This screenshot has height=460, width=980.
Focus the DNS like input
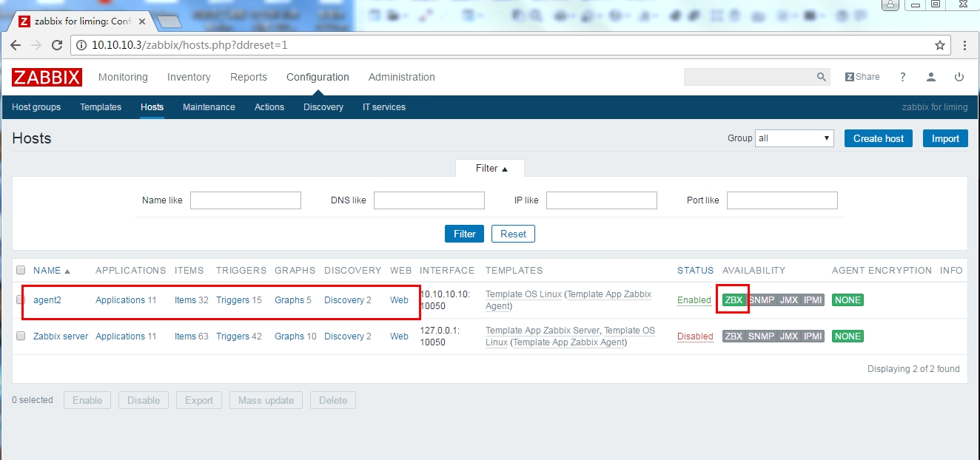(429, 200)
